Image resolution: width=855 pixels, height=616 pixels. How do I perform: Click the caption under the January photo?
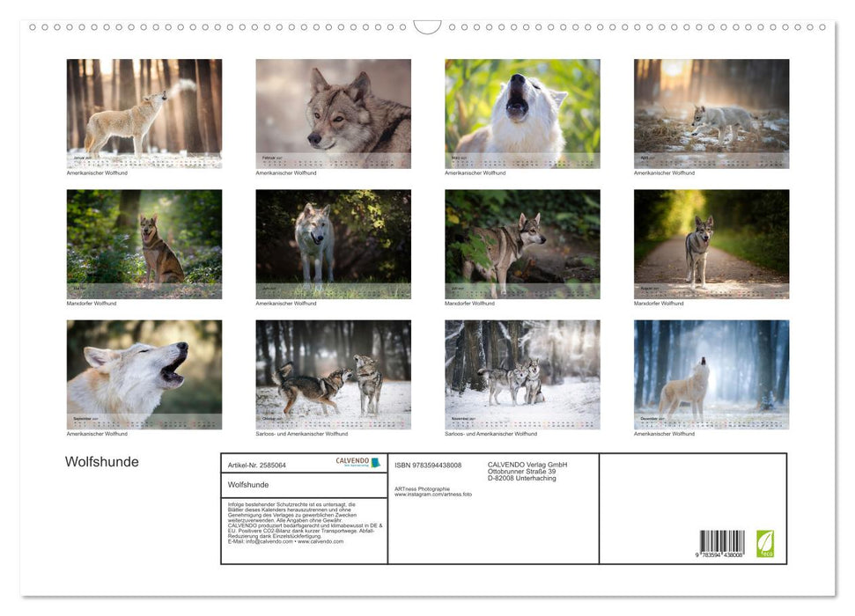[x=97, y=172]
